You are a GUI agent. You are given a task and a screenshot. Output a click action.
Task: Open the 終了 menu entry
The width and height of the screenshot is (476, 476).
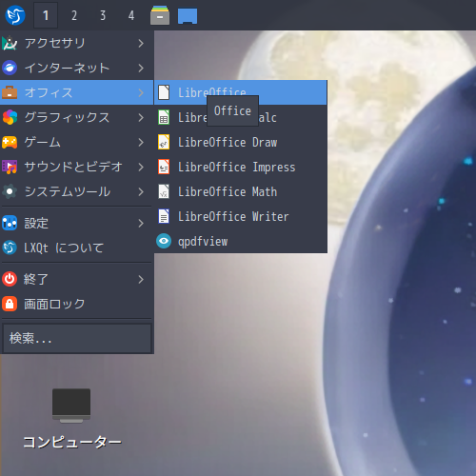click(77, 279)
